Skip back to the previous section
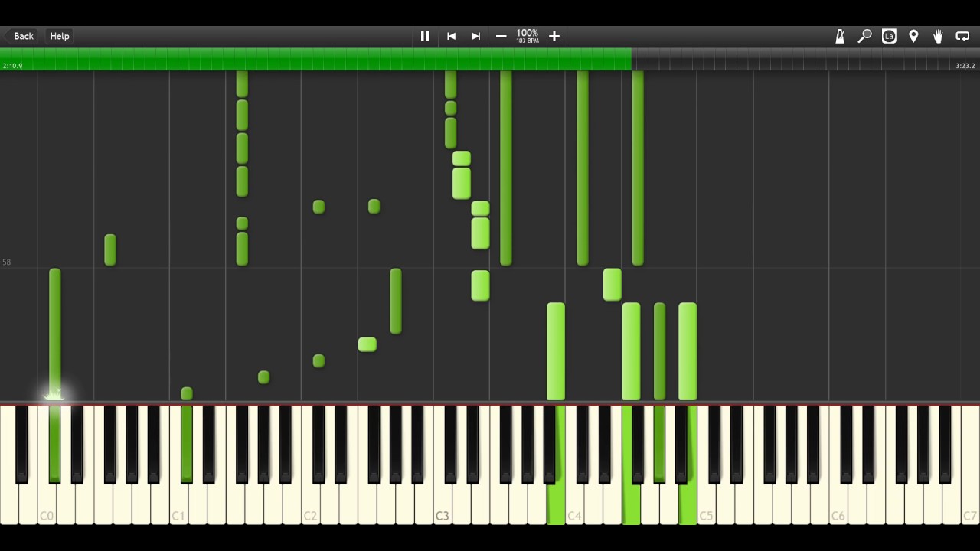Viewport: 980px width, 551px height. 451,36
